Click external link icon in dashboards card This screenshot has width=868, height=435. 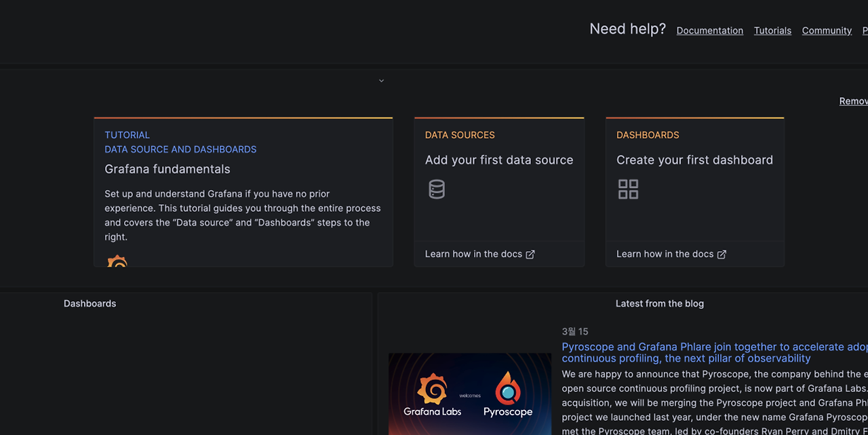(x=722, y=254)
